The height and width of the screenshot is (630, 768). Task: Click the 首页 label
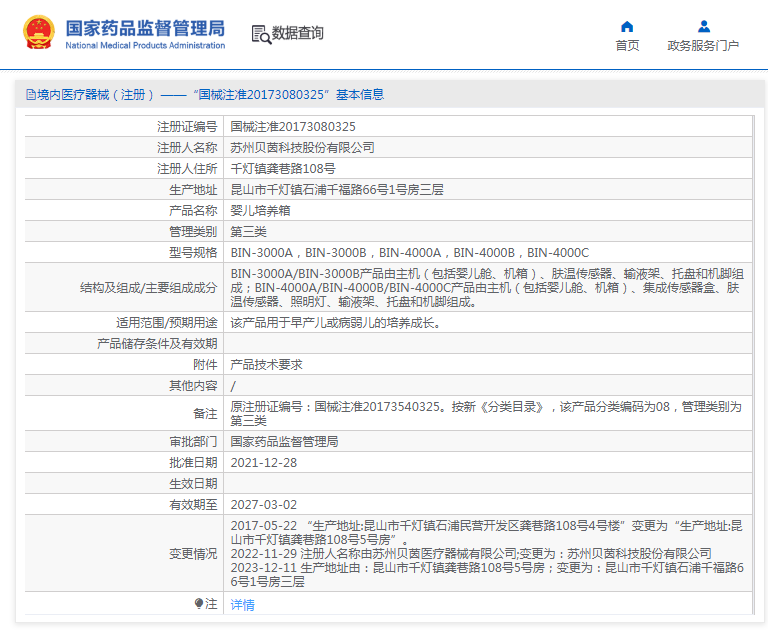(627, 46)
